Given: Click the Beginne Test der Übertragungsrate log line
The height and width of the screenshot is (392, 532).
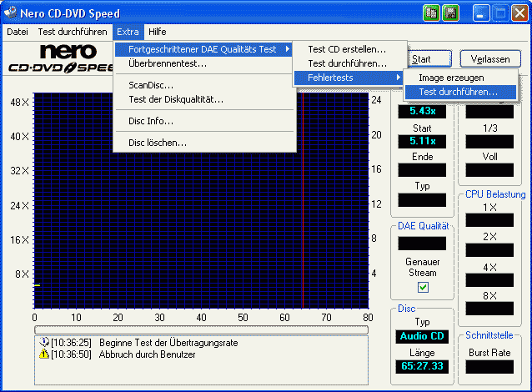Looking at the screenshot, I should tap(168, 343).
